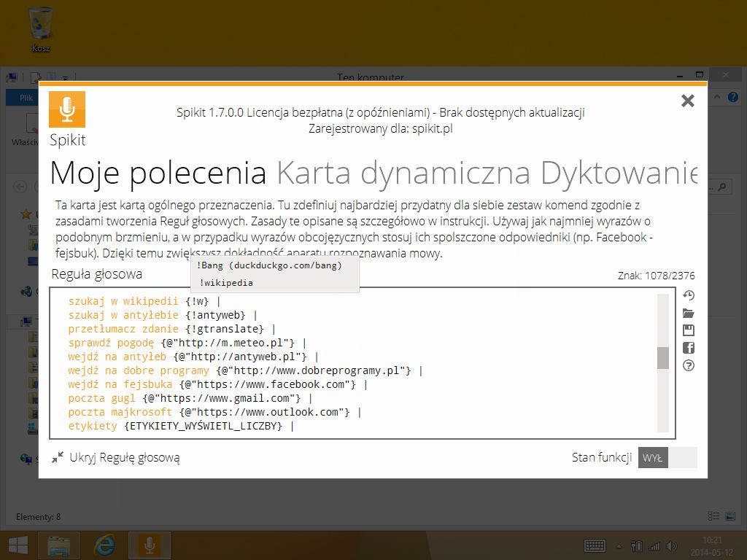Image resolution: width=747 pixels, height=560 pixels.
Task: Click the network signal tray icon
Action: [x=654, y=546]
